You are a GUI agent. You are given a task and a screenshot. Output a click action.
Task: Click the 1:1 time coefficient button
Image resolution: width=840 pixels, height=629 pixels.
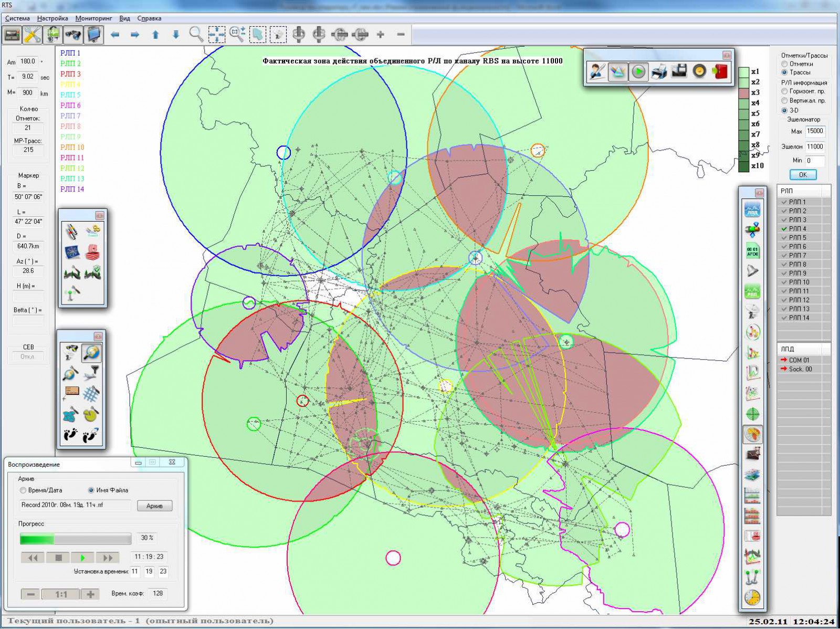pos(61,594)
